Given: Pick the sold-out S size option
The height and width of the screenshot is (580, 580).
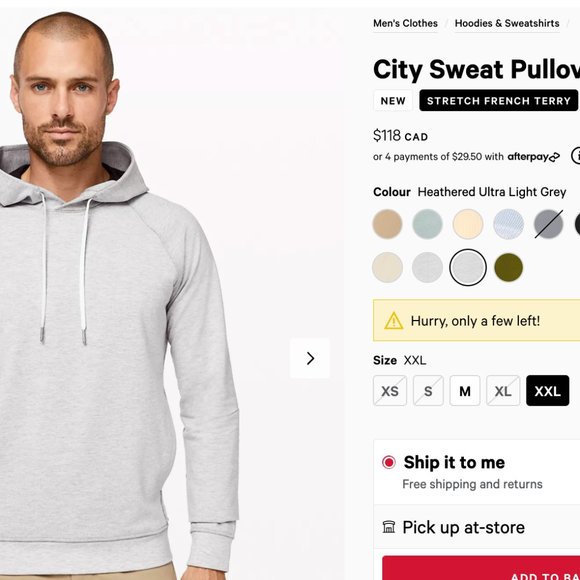Looking at the screenshot, I should (x=428, y=391).
